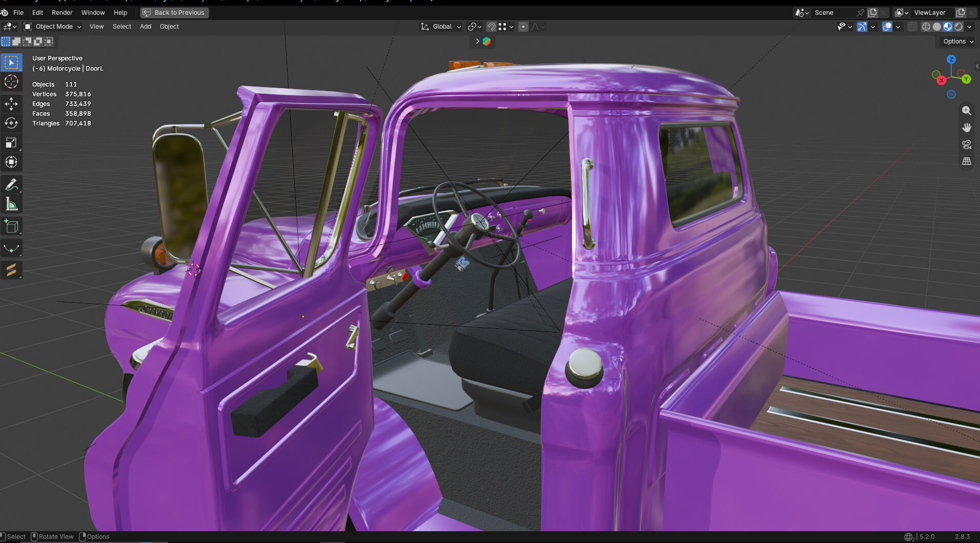The height and width of the screenshot is (543, 980).
Task: Expand the tool settings header arrow
Action: click(477, 41)
